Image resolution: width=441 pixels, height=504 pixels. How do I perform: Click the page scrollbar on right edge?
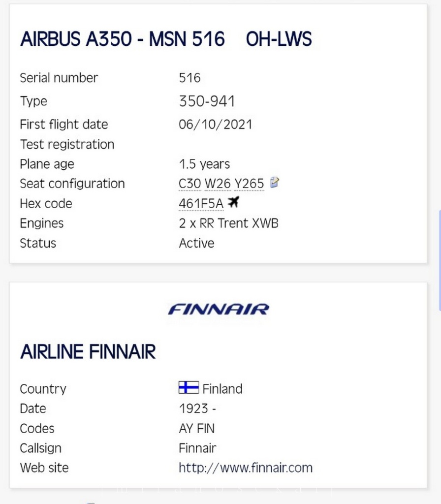[x=440, y=260]
